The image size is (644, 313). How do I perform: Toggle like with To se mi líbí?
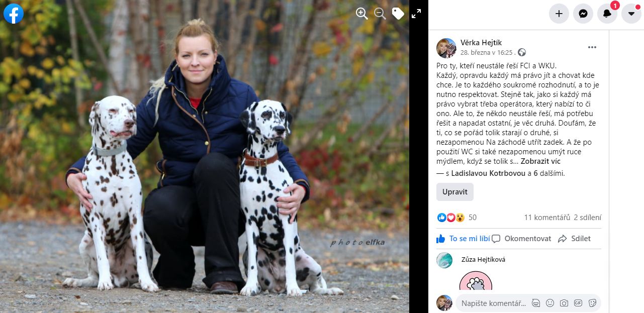(x=463, y=239)
